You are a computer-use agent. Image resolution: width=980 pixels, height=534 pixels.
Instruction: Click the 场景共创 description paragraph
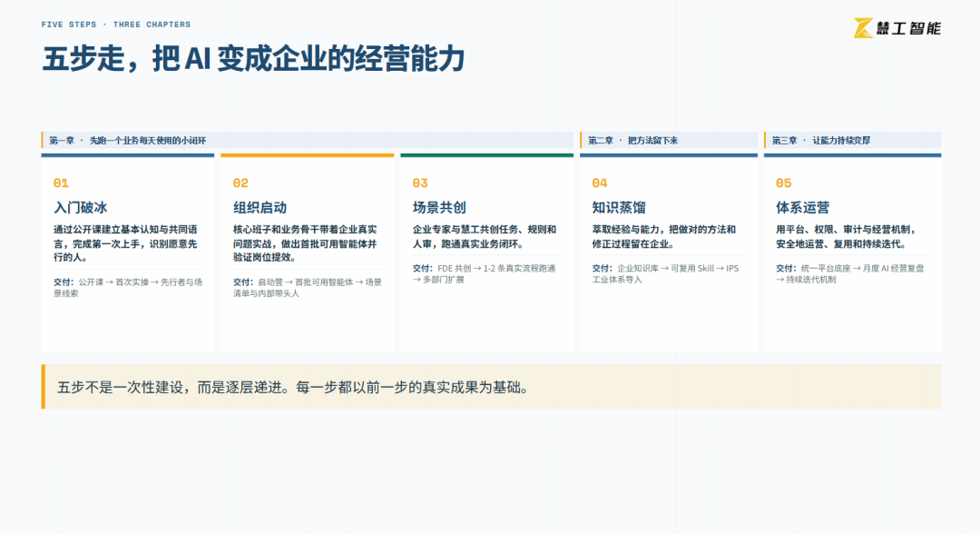[485, 236]
